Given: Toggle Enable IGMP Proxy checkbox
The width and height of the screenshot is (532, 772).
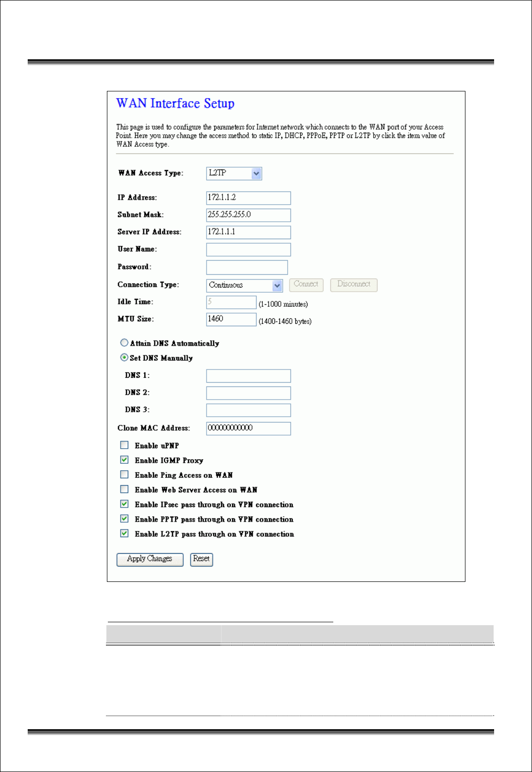Looking at the screenshot, I should (124, 459).
